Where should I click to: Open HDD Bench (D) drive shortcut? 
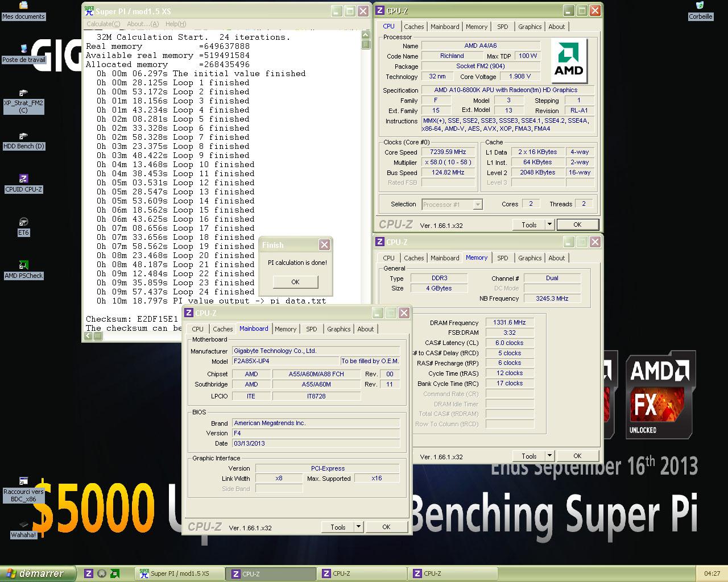23,140
